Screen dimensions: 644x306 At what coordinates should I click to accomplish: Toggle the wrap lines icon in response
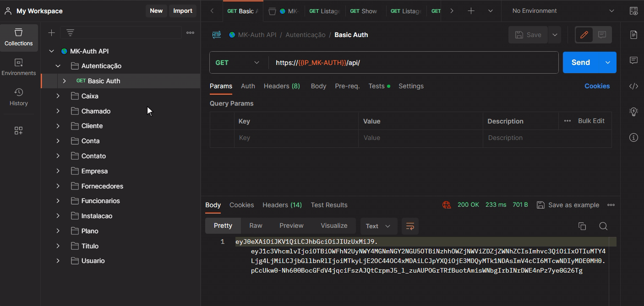(x=410, y=226)
